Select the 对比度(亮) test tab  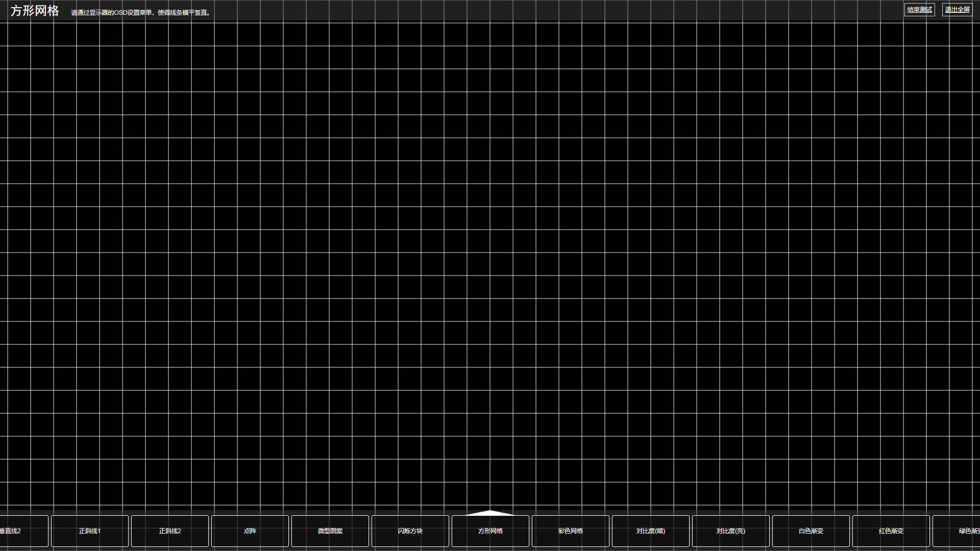pos(731,531)
